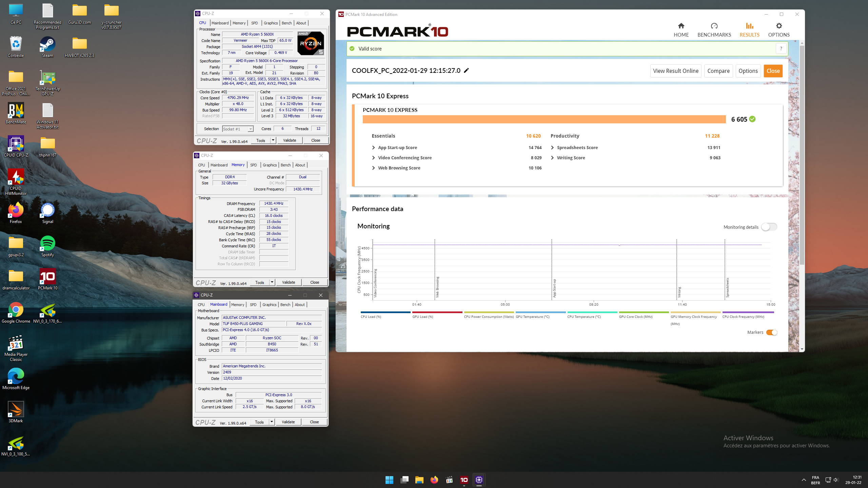Click the orange Close result button
This screenshot has width=868, height=488.
773,71
